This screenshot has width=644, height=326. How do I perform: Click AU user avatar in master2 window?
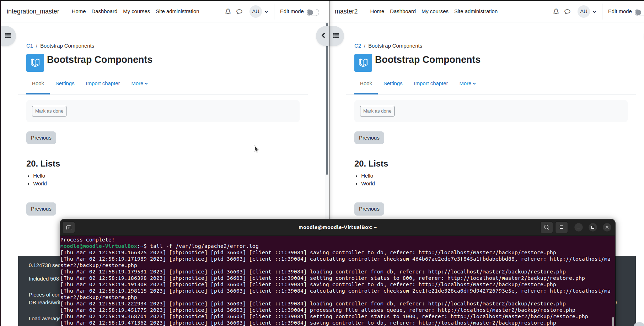coord(584,11)
